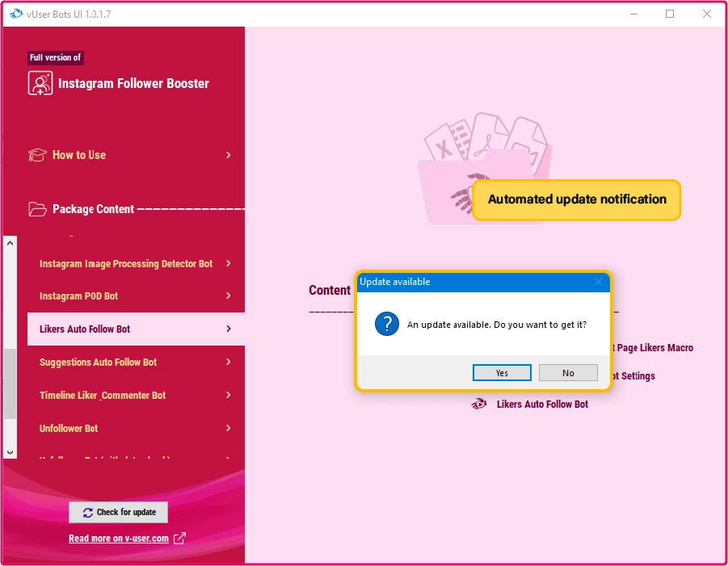This screenshot has width=728, height=566.
Task: Expand the Likers Auto Follow Bot chevron
Action: point(229,329)
